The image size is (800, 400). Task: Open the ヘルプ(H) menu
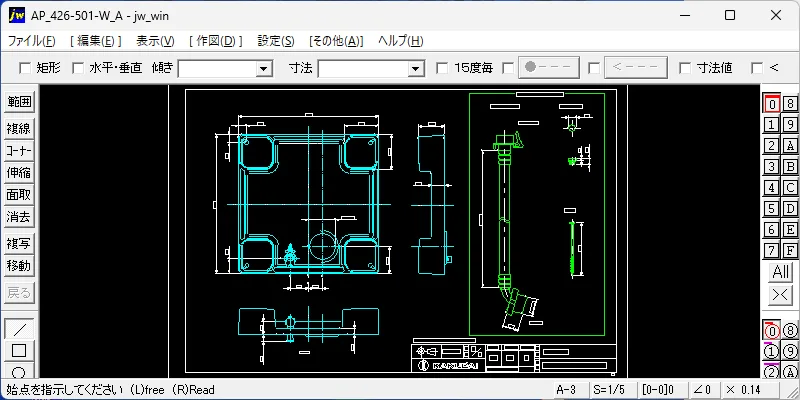[x=401, y=41]
